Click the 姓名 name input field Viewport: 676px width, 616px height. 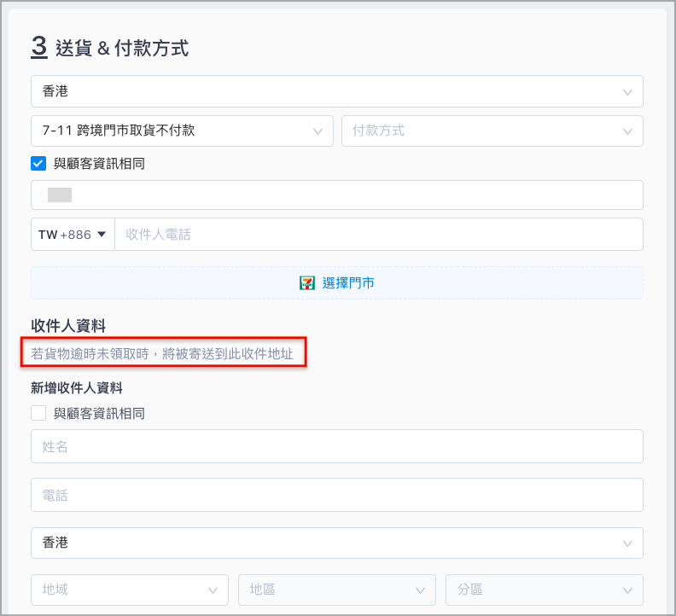click(336, 446)
